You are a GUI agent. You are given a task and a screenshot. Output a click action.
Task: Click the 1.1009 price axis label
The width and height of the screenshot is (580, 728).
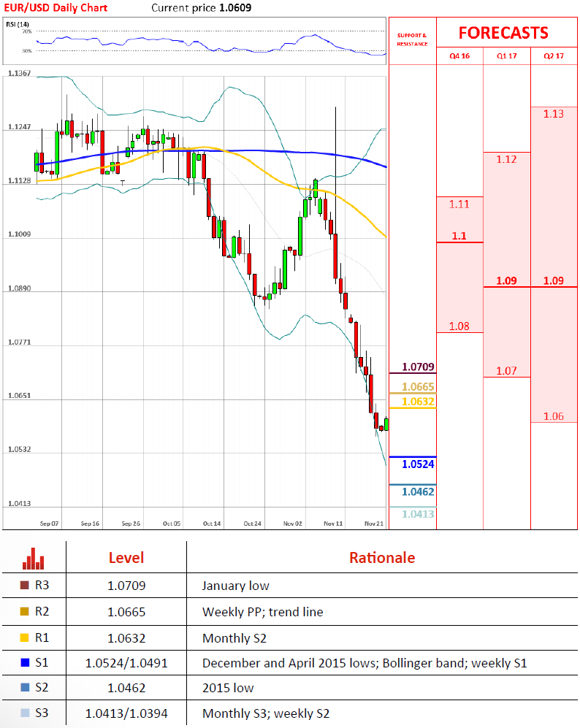(x=19, y=234)
